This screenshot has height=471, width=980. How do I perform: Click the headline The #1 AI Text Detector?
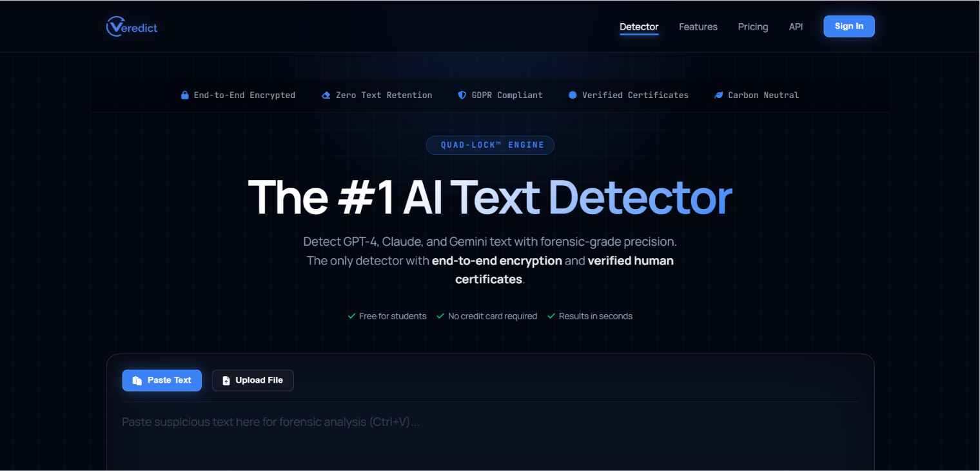(490, 197)
